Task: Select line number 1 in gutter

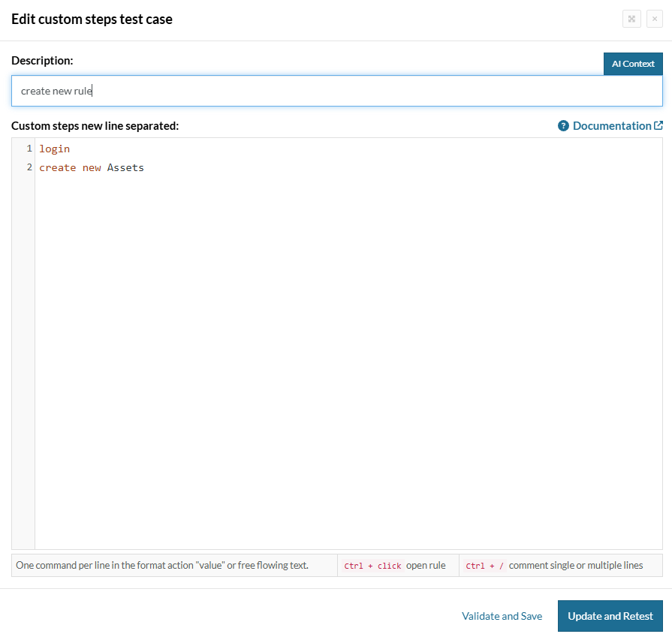Action: [29, 149]
